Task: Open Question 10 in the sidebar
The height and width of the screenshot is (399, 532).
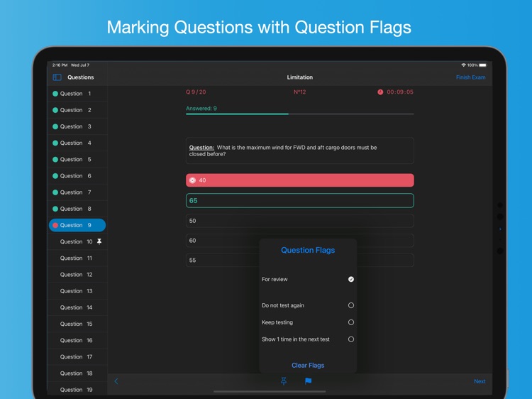Action: pyautogui.click(x=77, y=242)
